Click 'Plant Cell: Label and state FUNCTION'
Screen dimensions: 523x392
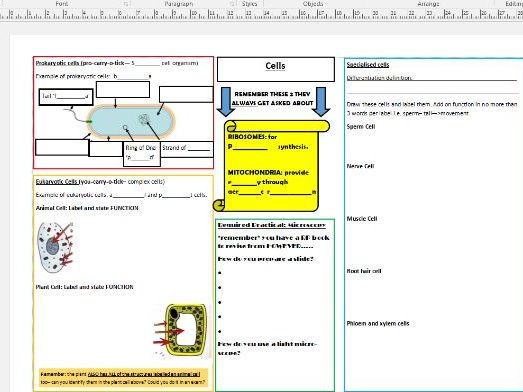point(84,287)
